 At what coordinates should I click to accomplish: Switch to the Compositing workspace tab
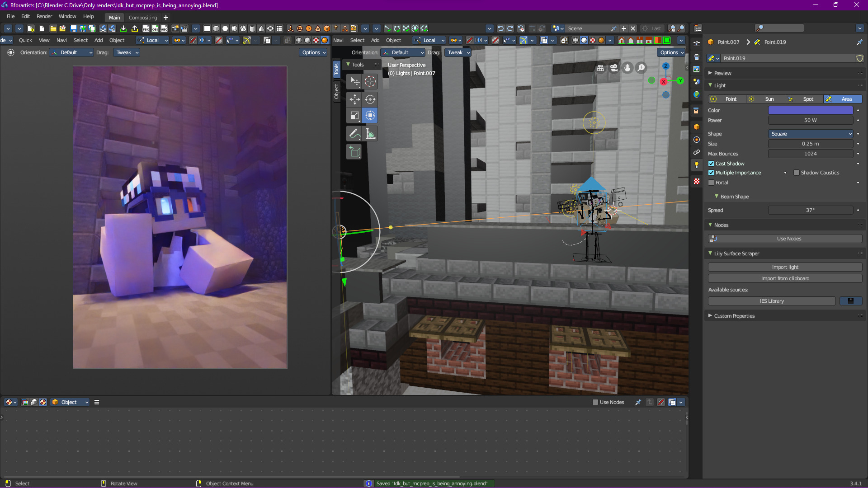(x=143, y=18)
